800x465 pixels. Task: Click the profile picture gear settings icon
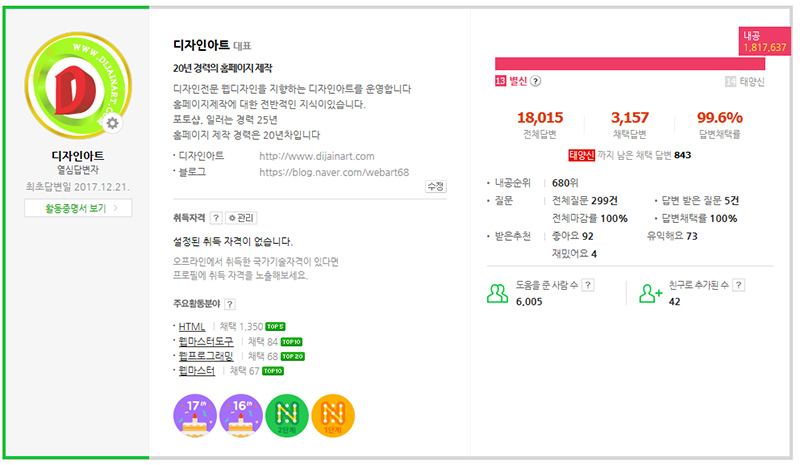(112, 123)
